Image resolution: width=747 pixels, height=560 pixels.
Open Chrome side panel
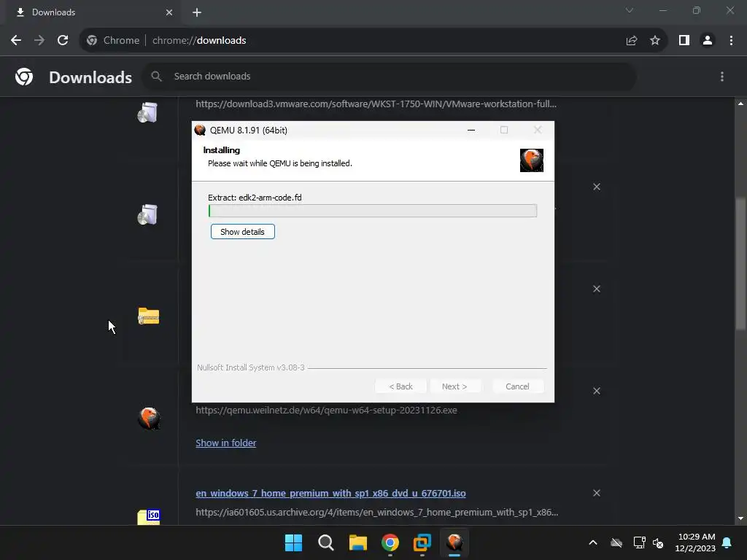684,41
